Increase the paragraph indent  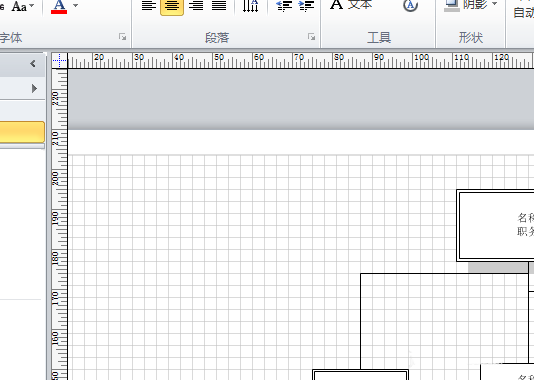306,6
